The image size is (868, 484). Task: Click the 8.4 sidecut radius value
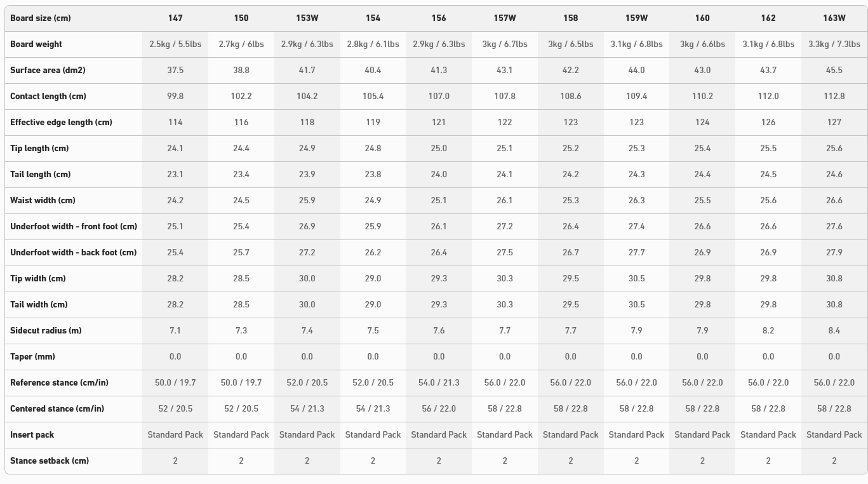(x=834, y=330)
